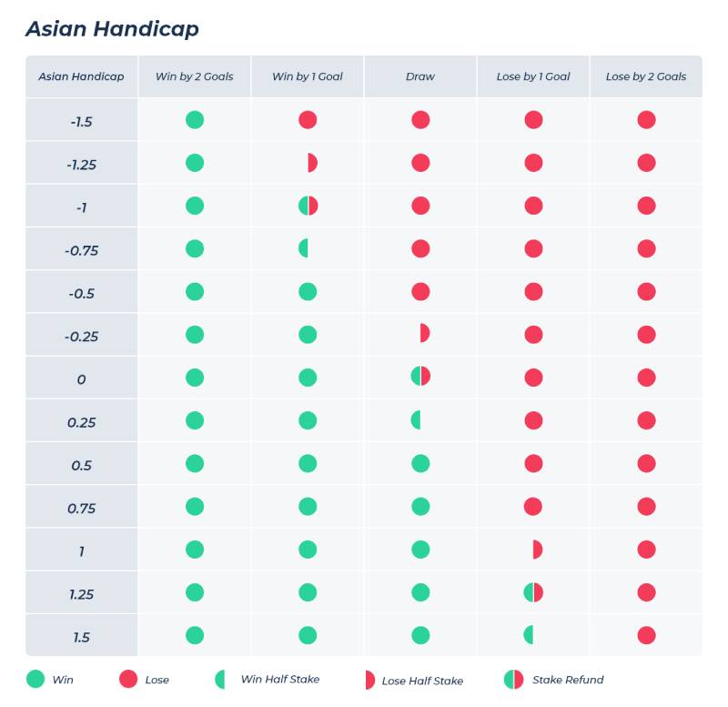Viewport: 728px width, 707px height.
Task: Click the Lose by 1 Goal column header
Action: pyautogui.click(x=533, y=76)
